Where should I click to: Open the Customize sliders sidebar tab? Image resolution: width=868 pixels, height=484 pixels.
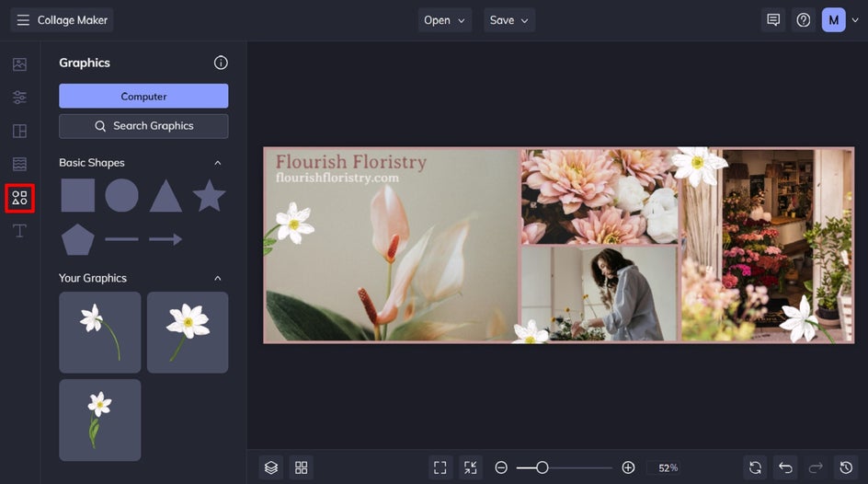coord(19,98)
